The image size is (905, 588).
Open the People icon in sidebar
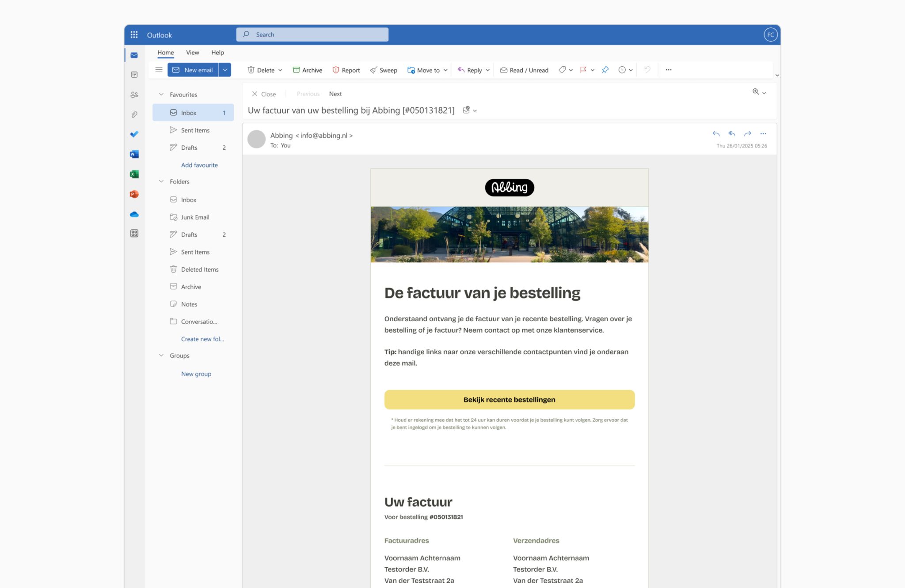(134, 95)
